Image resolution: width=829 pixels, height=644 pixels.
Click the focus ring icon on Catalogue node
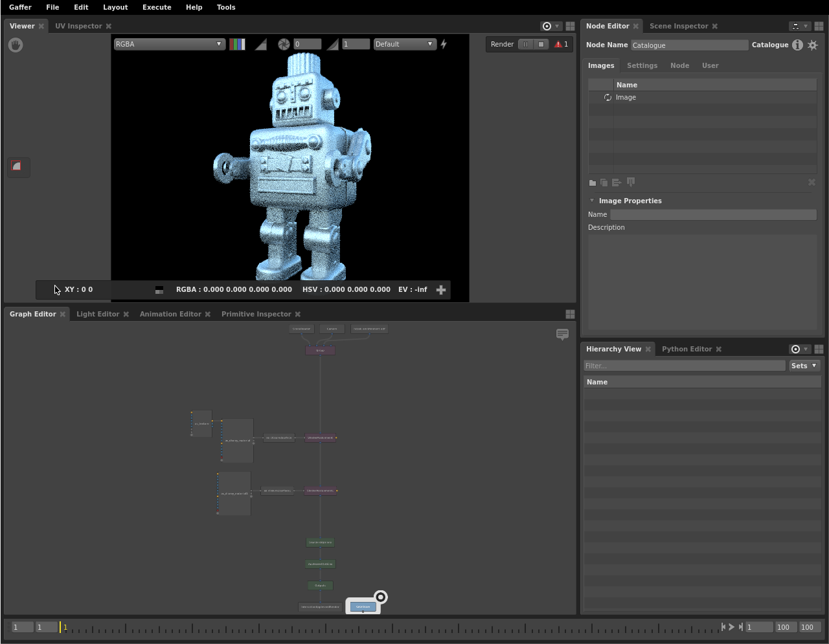tap(381, 597)
